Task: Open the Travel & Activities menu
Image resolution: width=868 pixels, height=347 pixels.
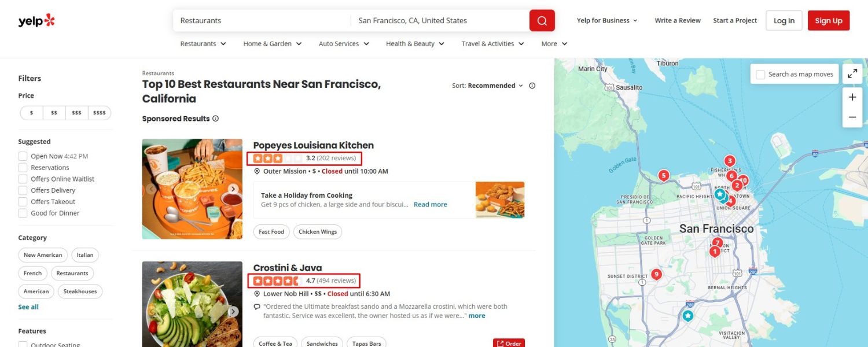Action: (492, 44)
